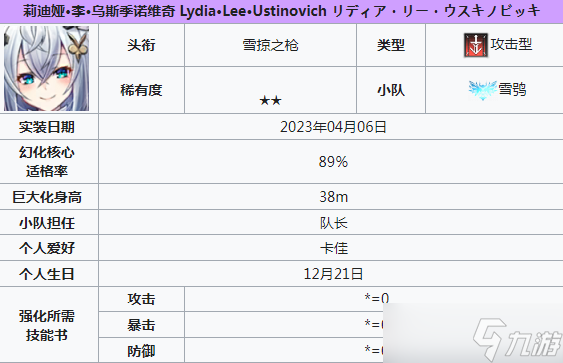
Task: Click the 巨大化身高 label
Action: [x=47, y=197]
